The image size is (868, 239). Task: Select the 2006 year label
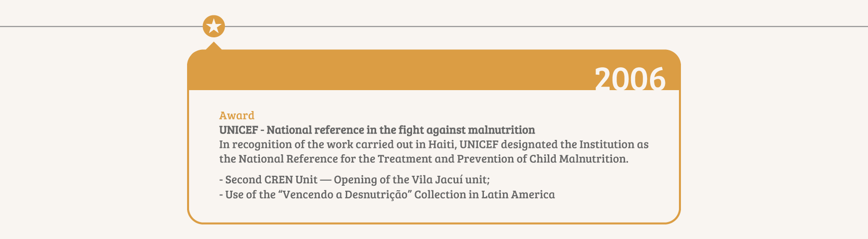tap(630, 79)
